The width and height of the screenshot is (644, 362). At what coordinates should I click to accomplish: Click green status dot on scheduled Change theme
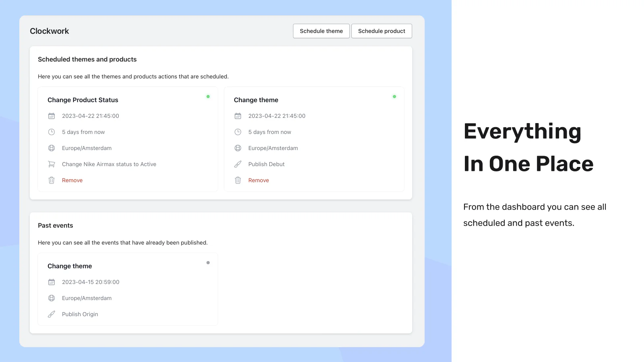(394, 97)
